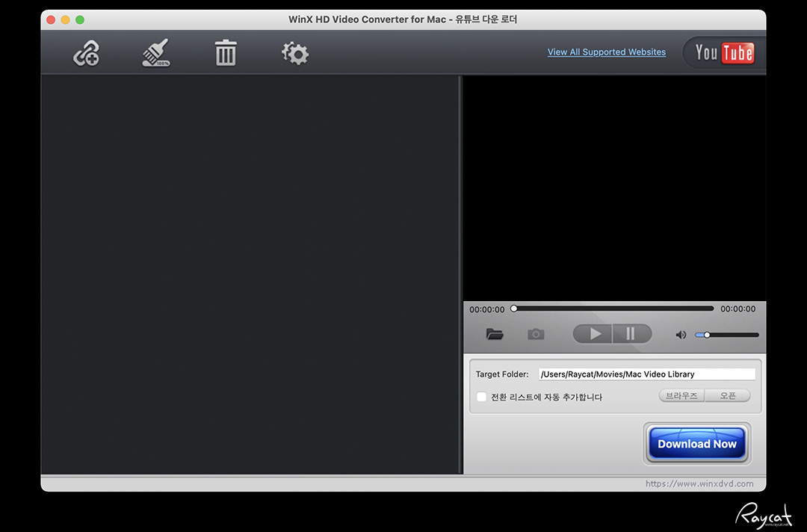Open the folder icon under the preview
807x532 pixels.
pos(495,334)
